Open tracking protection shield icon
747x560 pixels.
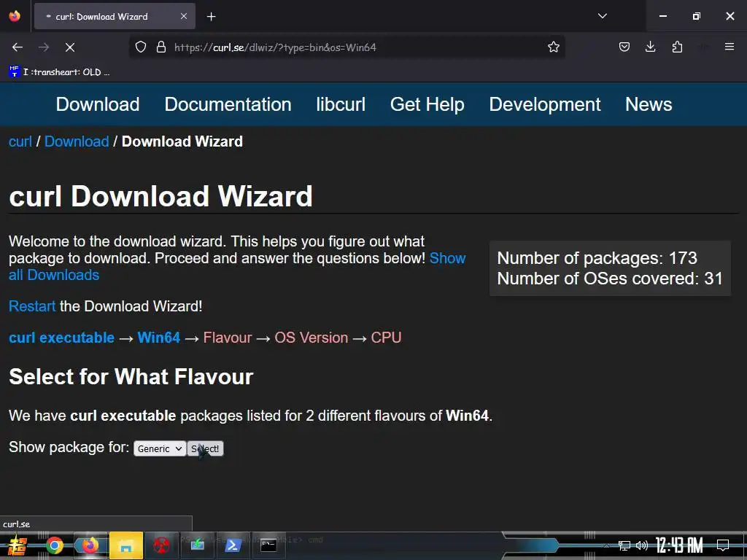141,47
